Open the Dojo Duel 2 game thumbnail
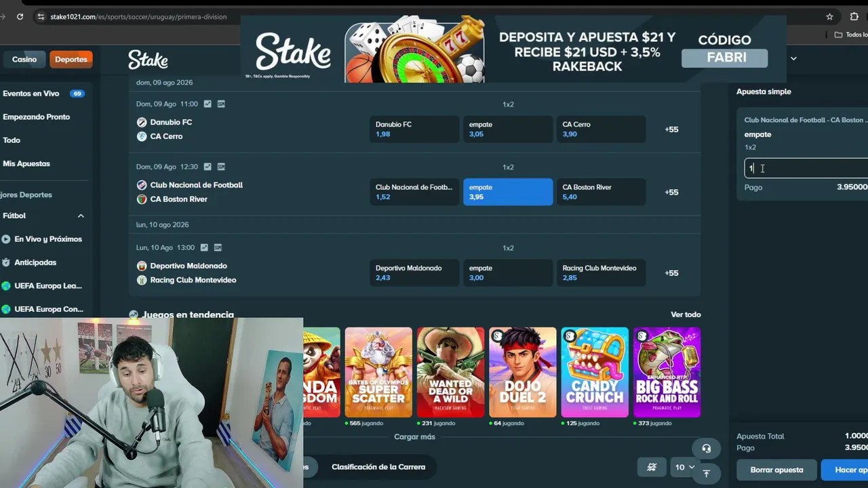Viewport: 868px width, 488px height. [x=523, y=372]
